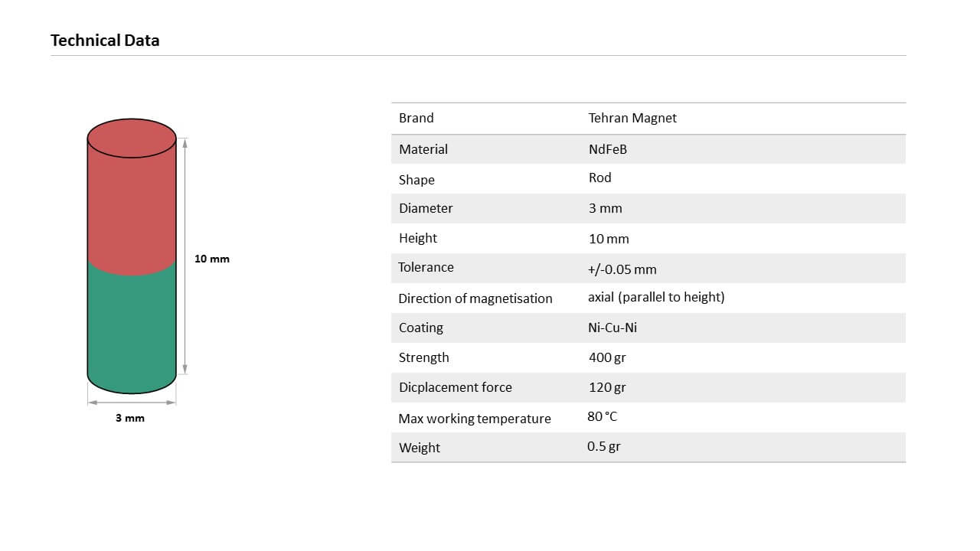The width and height of the screenshot is (980, 551).
Task: Click the Technical Data heading
Action: [105, 41]
